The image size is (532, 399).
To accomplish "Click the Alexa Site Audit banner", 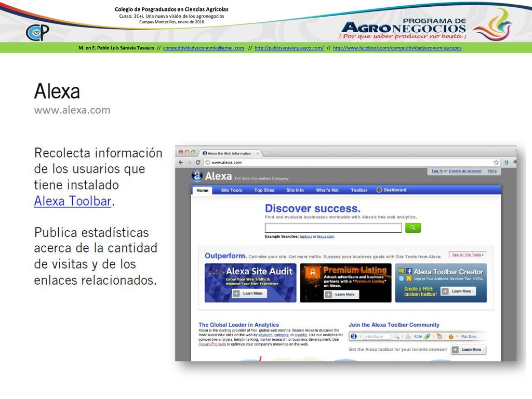I will 250,283.
